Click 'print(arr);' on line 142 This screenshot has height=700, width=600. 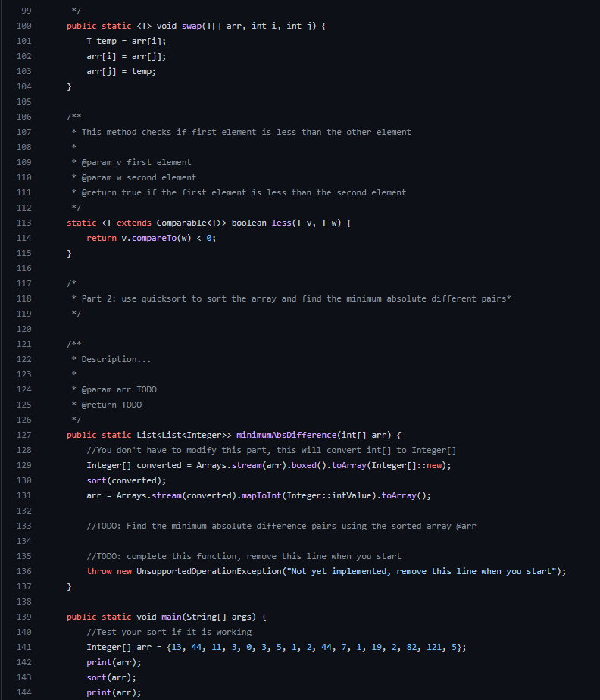click(114, 662)
